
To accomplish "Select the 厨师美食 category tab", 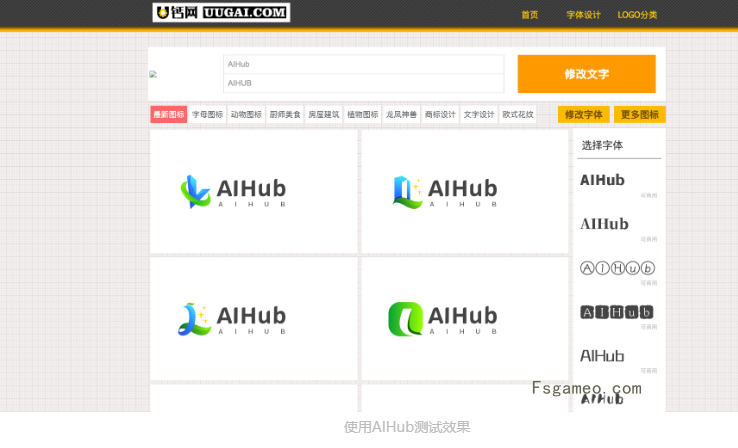I will [x=285, y=114].
